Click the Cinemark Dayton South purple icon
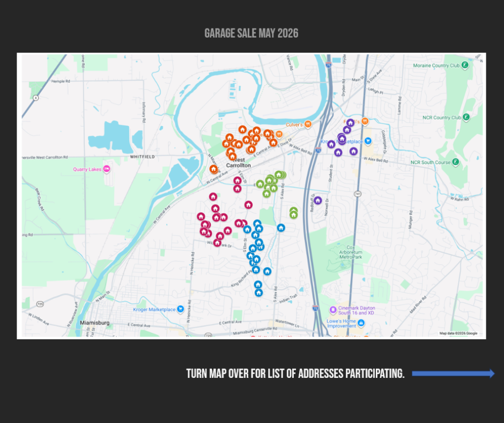Image resolution: width=504 pixels, height=423 pixels. pyautogui.click(x=332, y=310)
